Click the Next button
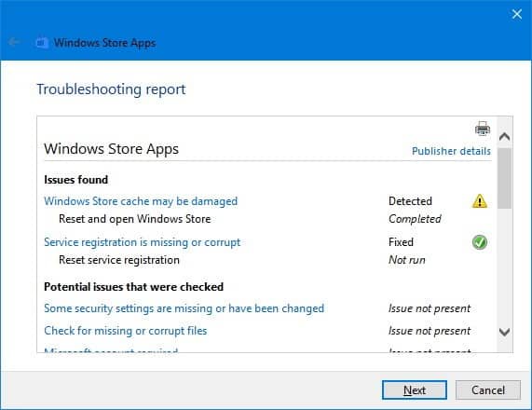This screenshot has width=532, height=410. tap(415, 390)
